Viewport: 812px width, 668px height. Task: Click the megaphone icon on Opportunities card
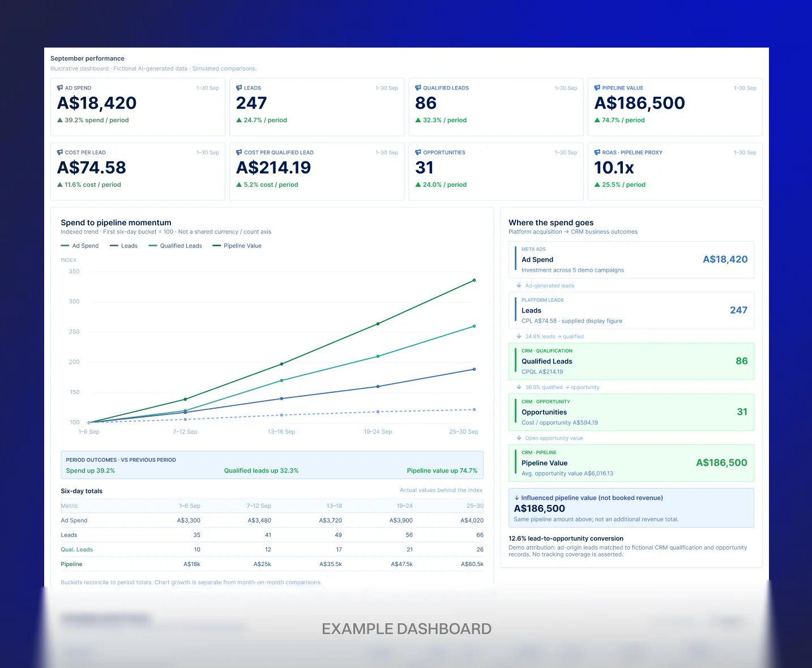418,152
